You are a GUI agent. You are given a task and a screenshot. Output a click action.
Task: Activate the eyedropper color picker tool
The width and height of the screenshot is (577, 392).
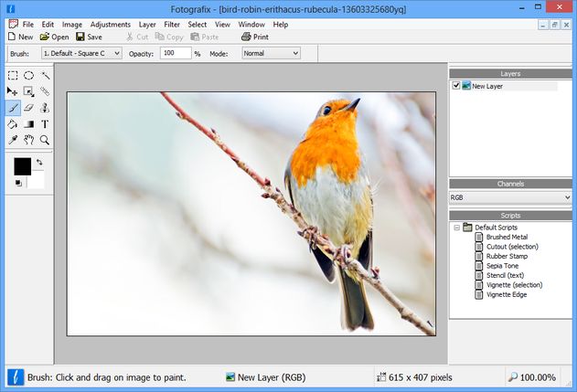(x=13, y=140)
